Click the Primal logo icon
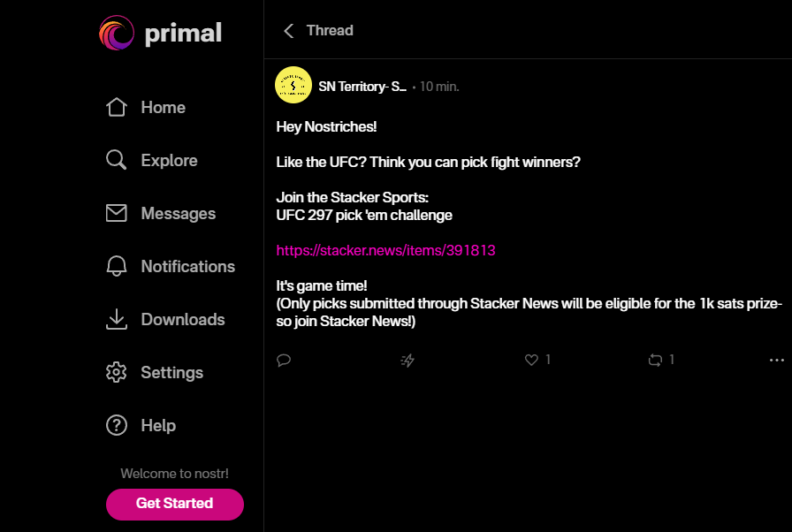792x532 pixels. [x=117, y=34]
